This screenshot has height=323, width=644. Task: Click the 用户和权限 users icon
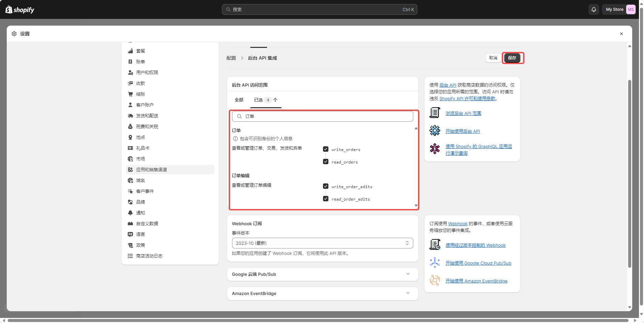130,72
